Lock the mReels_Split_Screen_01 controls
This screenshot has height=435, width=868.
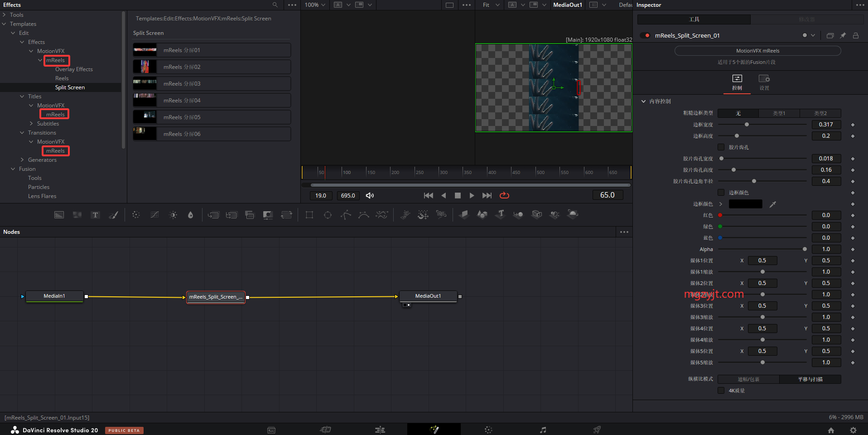856,35
